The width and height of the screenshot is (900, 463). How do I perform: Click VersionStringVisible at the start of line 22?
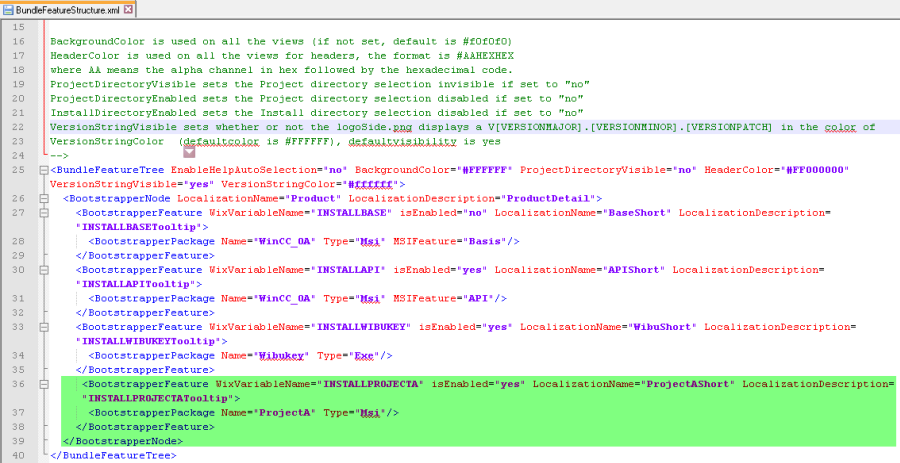114,127
